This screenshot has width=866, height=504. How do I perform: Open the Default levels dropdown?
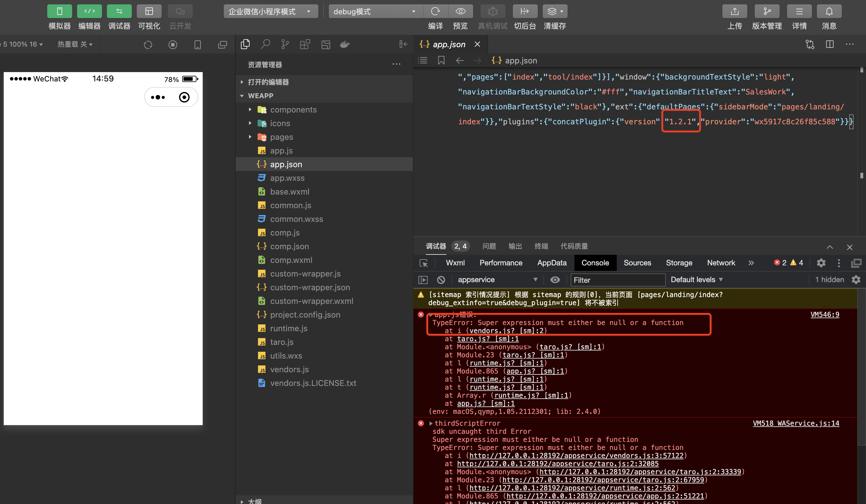697,280
